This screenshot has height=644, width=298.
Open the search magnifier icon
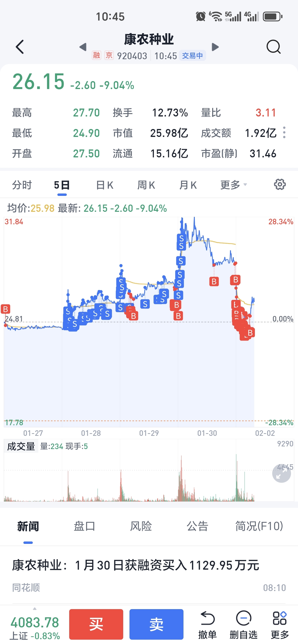point(273,47)
